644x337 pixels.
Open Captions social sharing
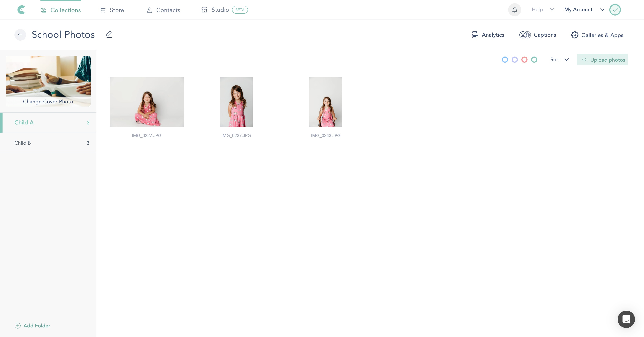coord(537,35)
